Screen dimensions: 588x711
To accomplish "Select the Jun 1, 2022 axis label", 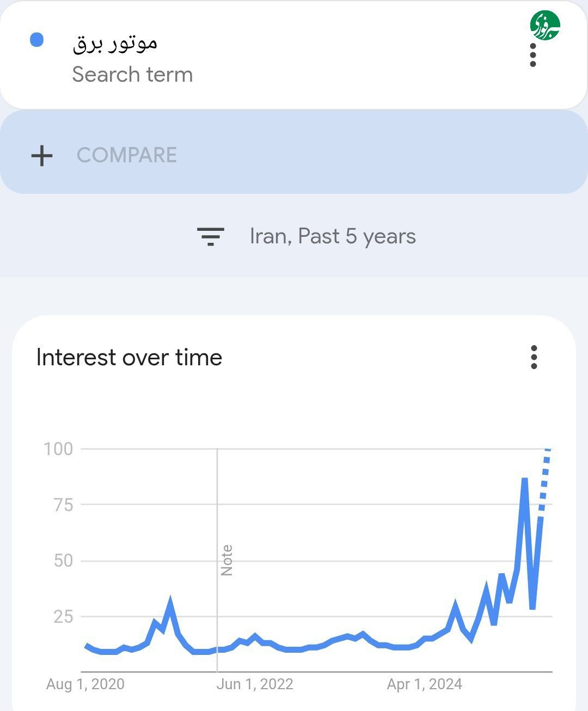I will click(x=255, y=684).
